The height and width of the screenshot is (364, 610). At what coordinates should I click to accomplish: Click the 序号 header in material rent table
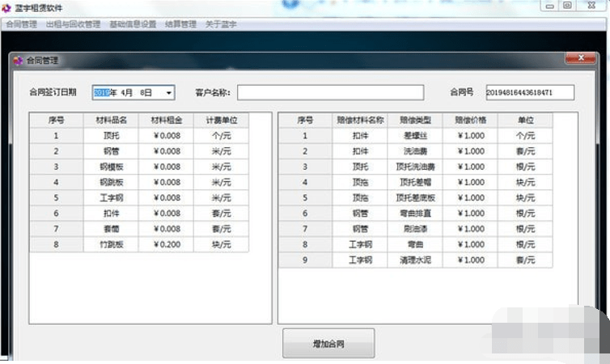click(57, 121)
